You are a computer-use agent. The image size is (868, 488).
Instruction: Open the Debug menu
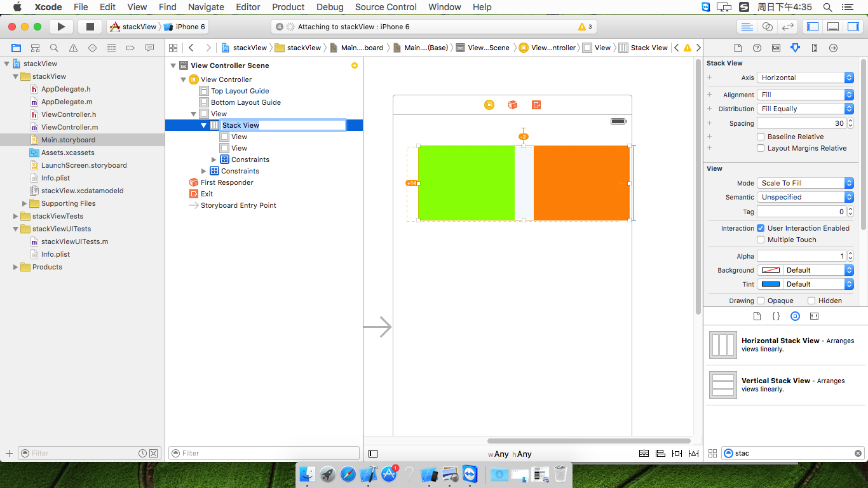coord(330,7)
